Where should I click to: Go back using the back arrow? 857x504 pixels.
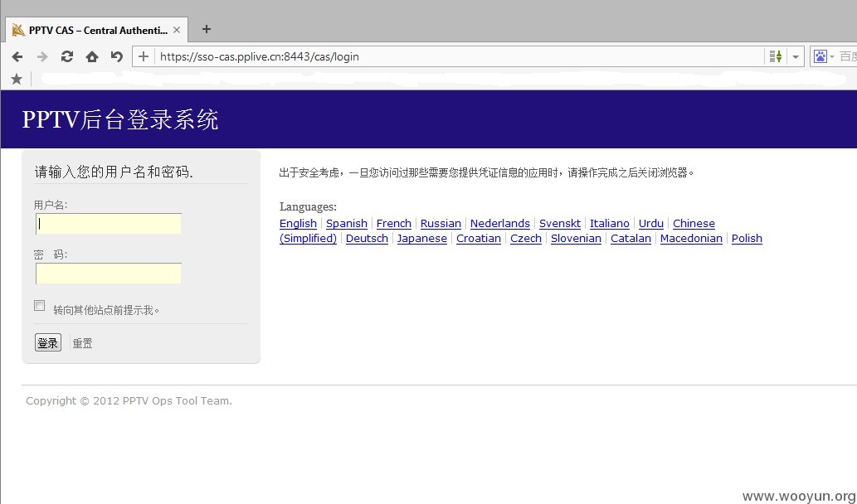coord(17,57)
